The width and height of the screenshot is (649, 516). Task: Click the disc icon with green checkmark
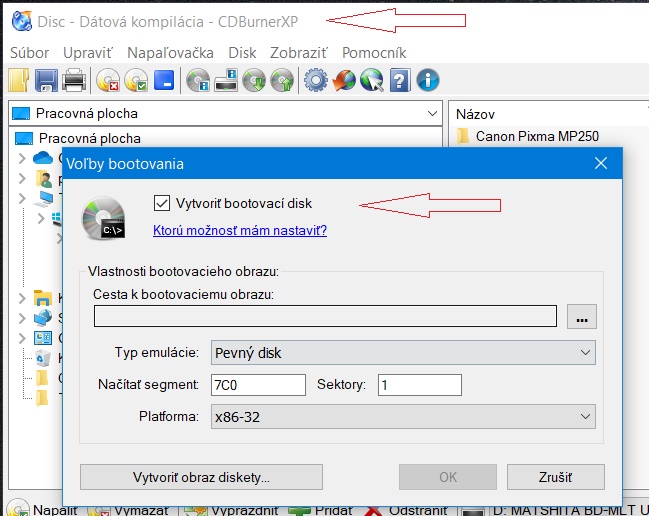(x=136, y=80)
